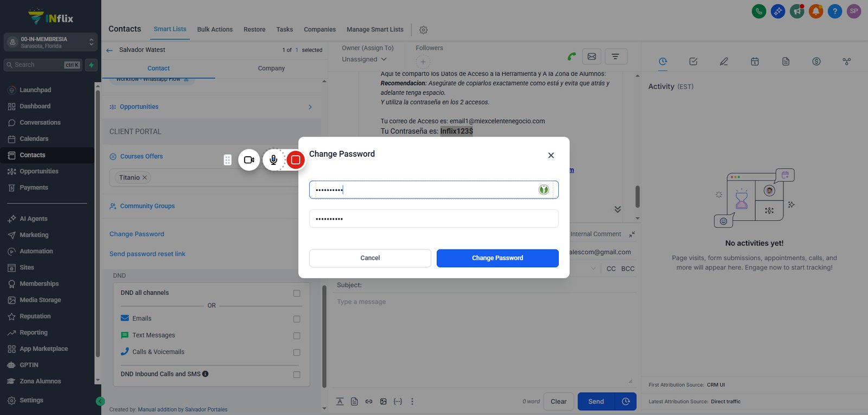Open the Unassigned owner dropdown
The width and height of the screenshot is (868, 415).
364,59
